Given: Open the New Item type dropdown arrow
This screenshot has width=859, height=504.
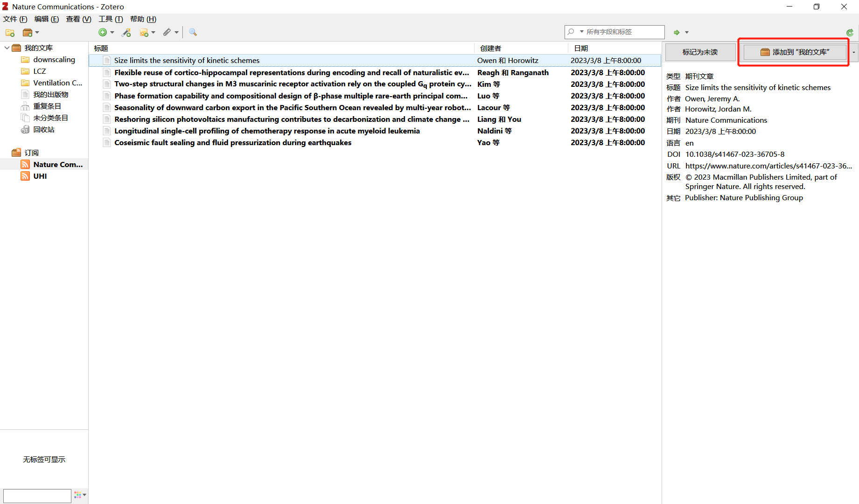Looking at the screenshot, I should click(112, 32).
